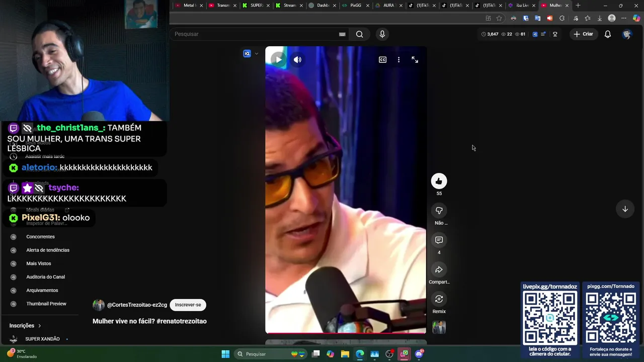The height and width of the screenshot is (362, 644).
Task: Open the video's three-dot options menu
Action: pos(398,59)
